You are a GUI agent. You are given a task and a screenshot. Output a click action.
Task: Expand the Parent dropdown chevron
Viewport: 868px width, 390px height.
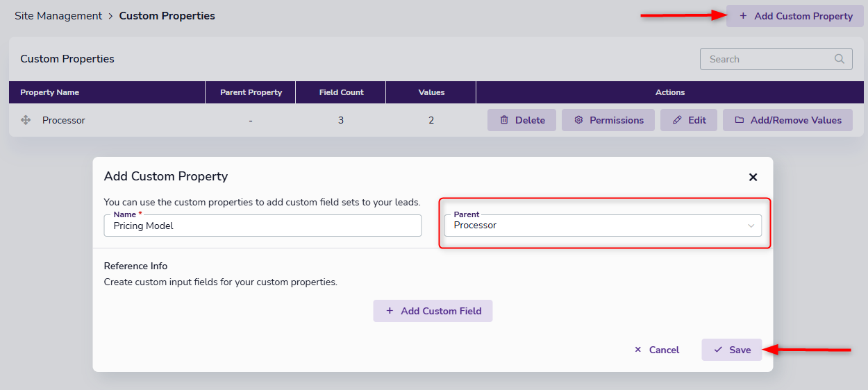pyautogui.click(x=751, y=226)
